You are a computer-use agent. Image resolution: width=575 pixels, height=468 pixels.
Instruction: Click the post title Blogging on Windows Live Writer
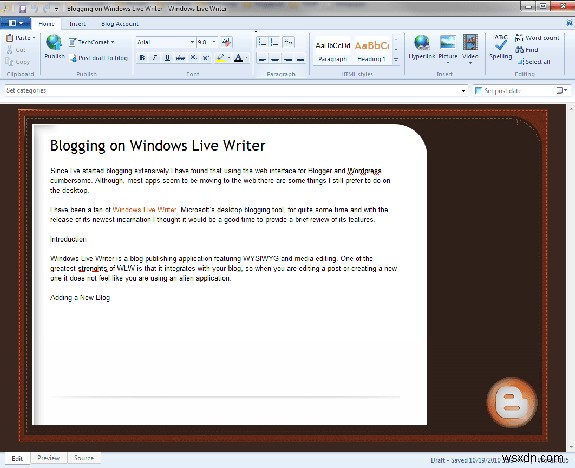point(157,146)
